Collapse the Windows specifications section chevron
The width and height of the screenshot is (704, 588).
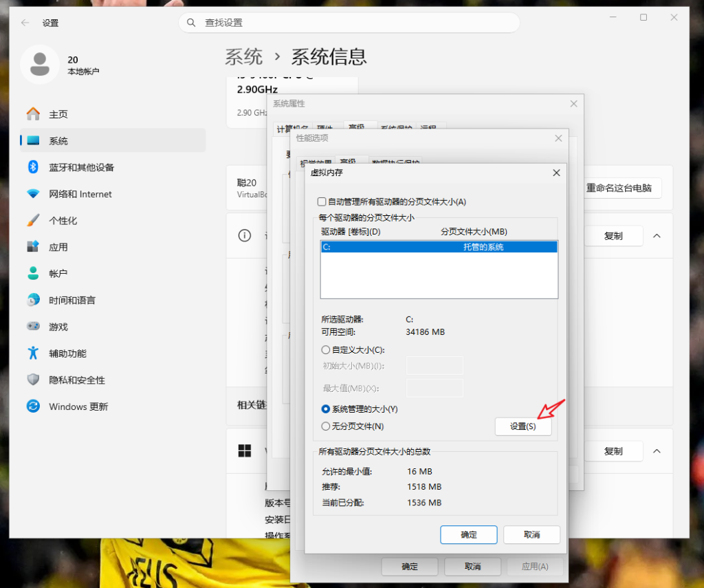(x=657, y=451)
